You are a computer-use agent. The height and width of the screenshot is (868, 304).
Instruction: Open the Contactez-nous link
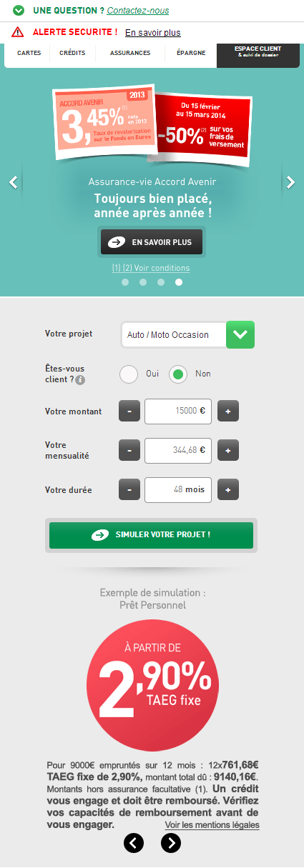[138, 11]
